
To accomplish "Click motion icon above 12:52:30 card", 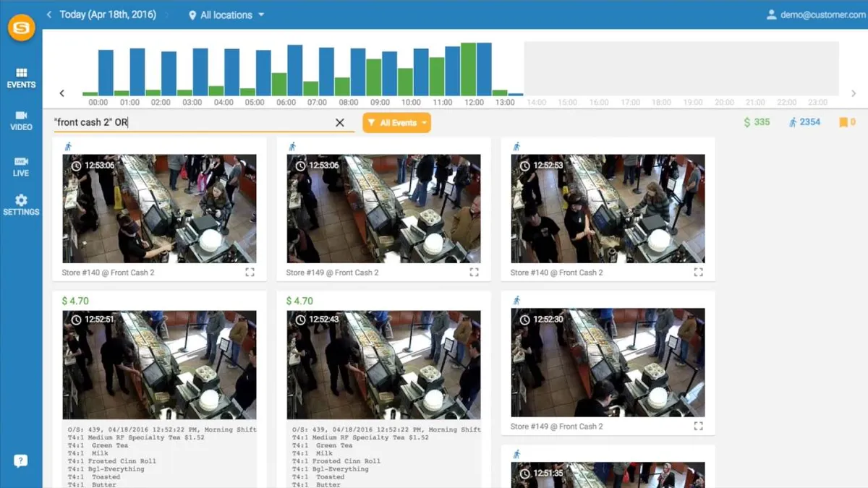I will pos(516,300).
